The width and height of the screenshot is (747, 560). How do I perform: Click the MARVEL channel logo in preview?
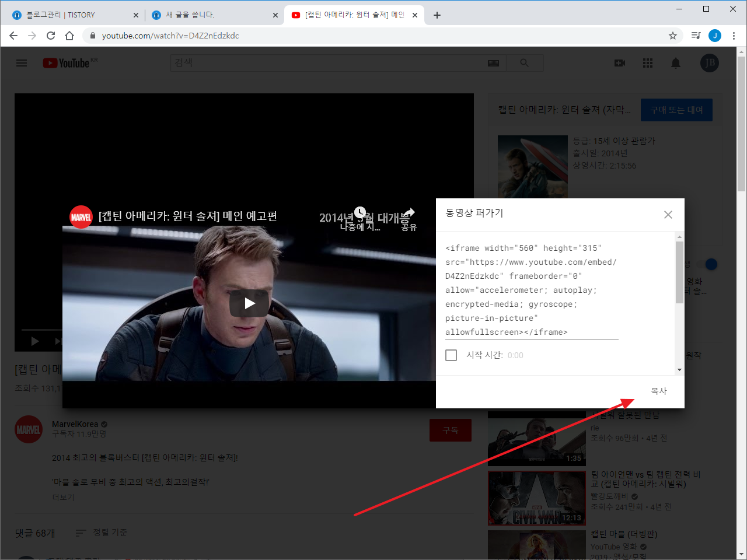coord(81,217)
